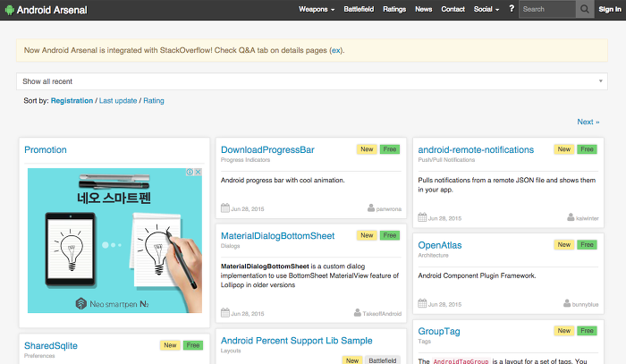Open Android Percent Support Lib Sample
This screenshot has height=364, width=626.
(x=297, y=341)
